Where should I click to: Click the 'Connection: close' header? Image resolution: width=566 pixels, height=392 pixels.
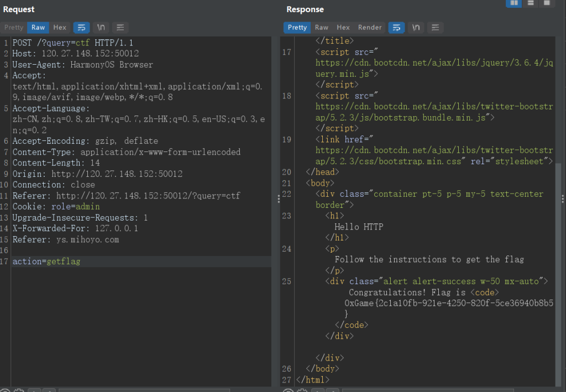coord(54,185)
